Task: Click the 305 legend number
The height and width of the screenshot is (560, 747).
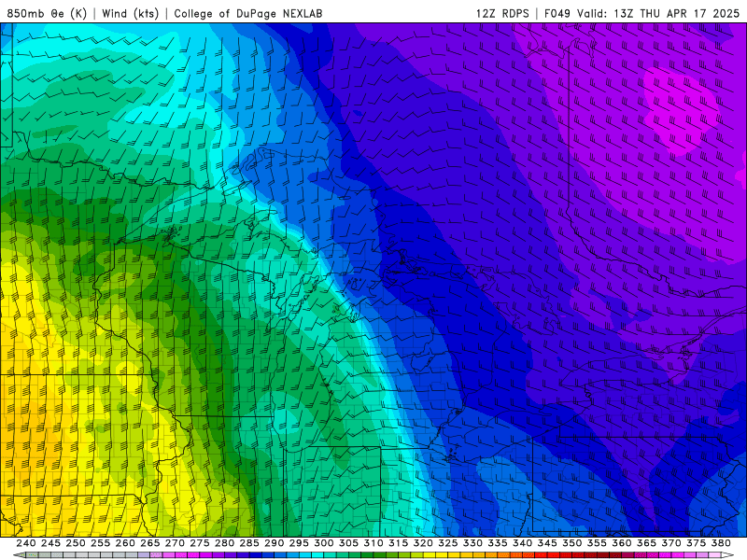Action: 348,543
